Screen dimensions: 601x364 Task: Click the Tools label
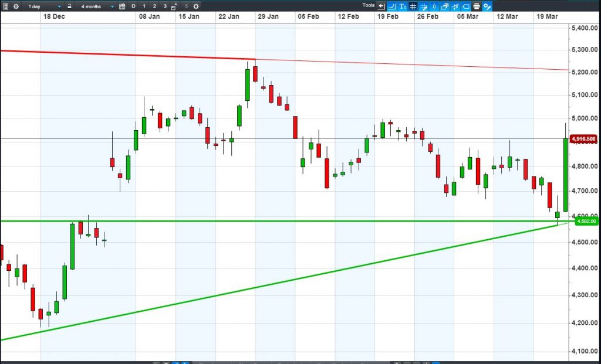tap(369, 5)
